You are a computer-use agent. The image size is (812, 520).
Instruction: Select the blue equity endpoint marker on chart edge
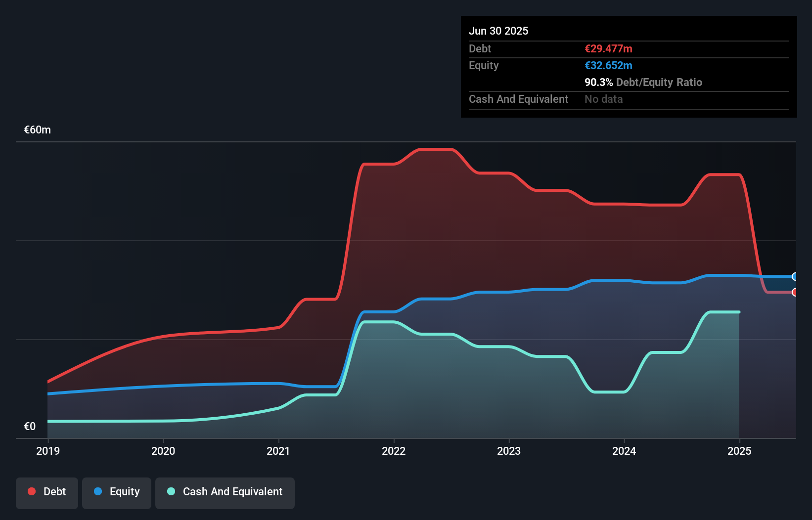point(795,276)
